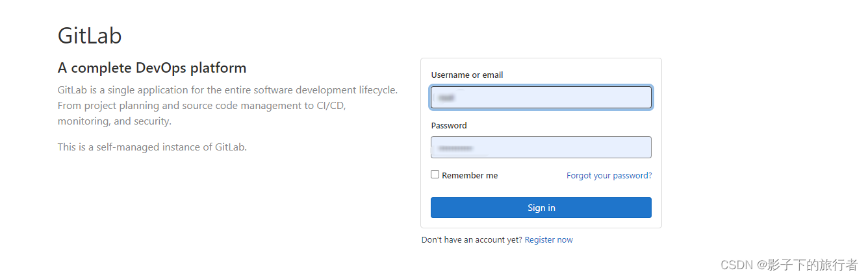The image size is (868, 277).
Task: Click the 'Don't have an account yet?' text
Action: pyautogui.click(x=472, y=240)
